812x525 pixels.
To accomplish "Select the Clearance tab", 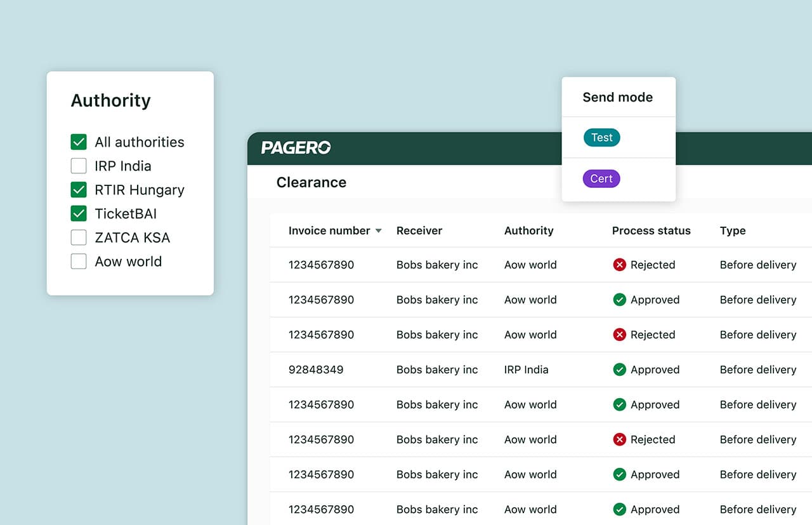I will point(311,182).
